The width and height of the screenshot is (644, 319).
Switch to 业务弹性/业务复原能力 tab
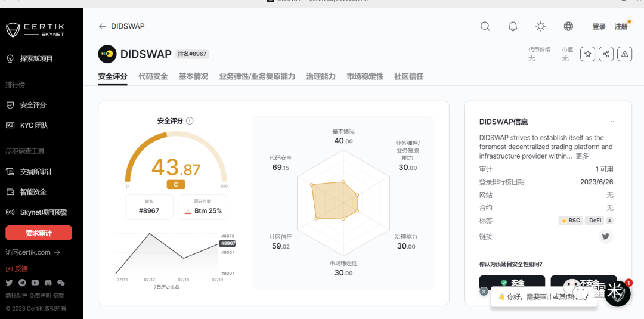pyautogui.click(x=257, y=76)
